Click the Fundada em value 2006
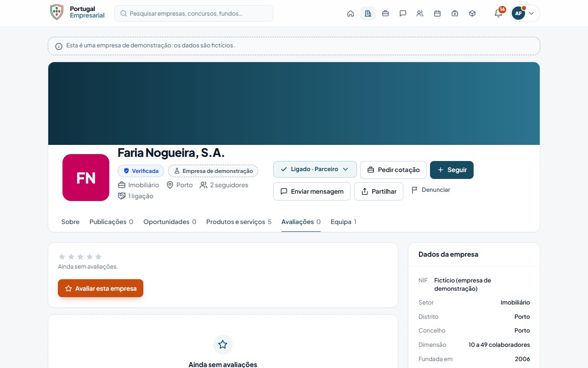 click(522, 359)
